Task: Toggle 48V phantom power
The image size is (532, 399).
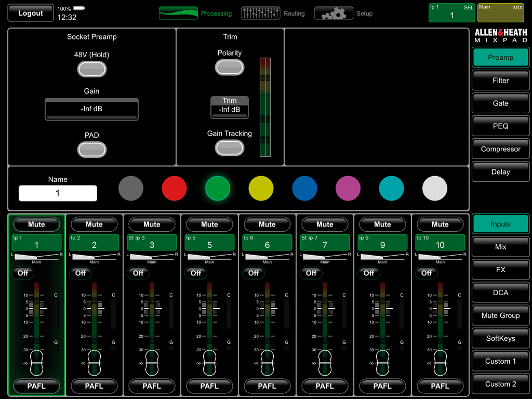Action: (92, 69)
